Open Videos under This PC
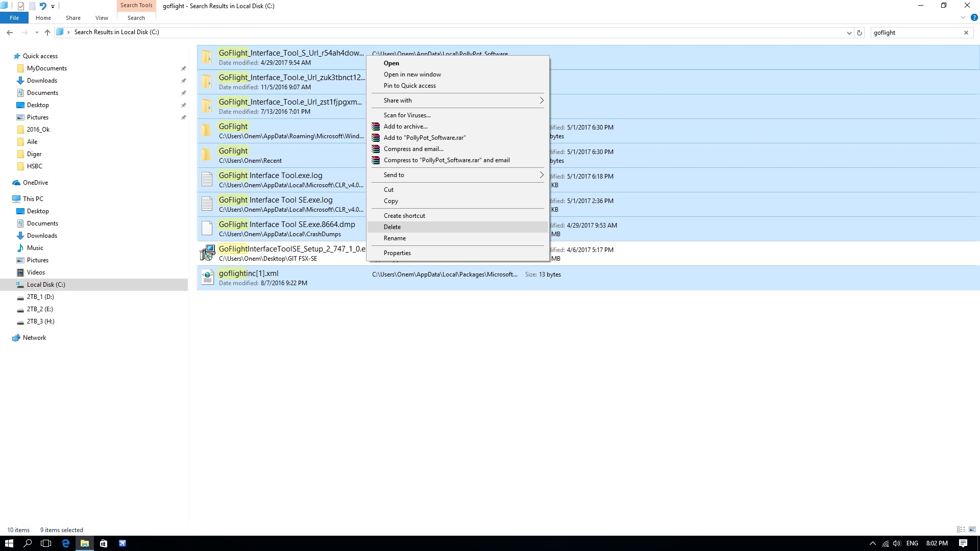This screenshot has width=980, height=551. [x=36, y=272]
